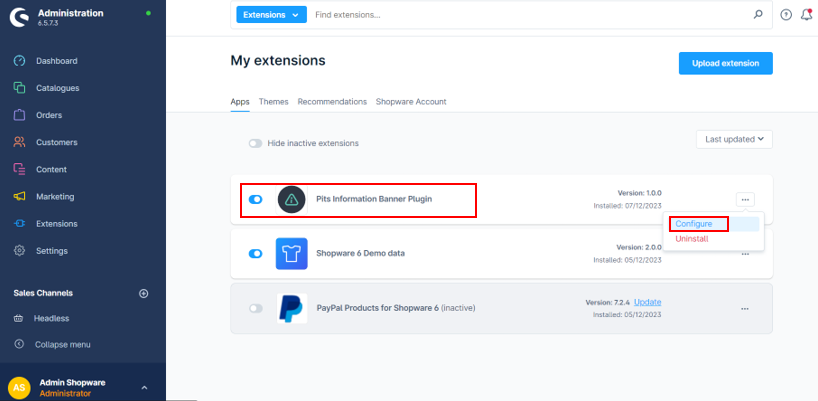Click the Dashboard sidebar icon
This screenshot has height=401, width=818.
click(x=19, y=61)
